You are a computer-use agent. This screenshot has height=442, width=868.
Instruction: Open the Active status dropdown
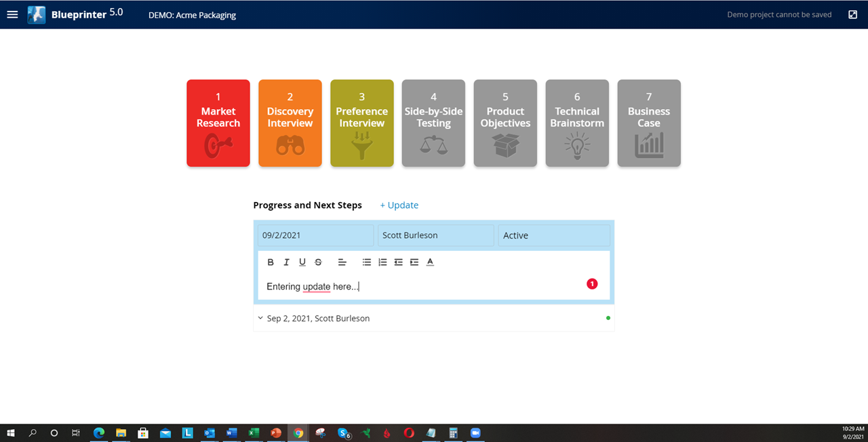[x=554, y=235]
